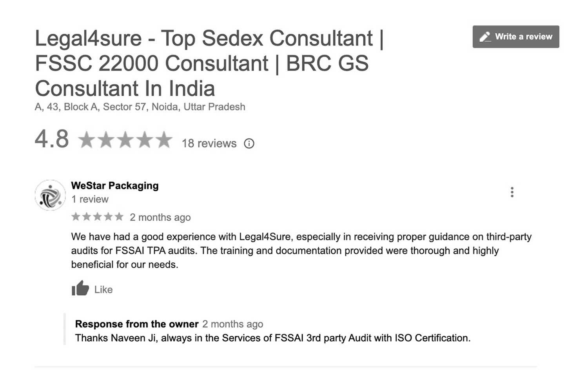
Task: Click the review's "2 months ago" timestamp
Action: click(x=160, y=218)
